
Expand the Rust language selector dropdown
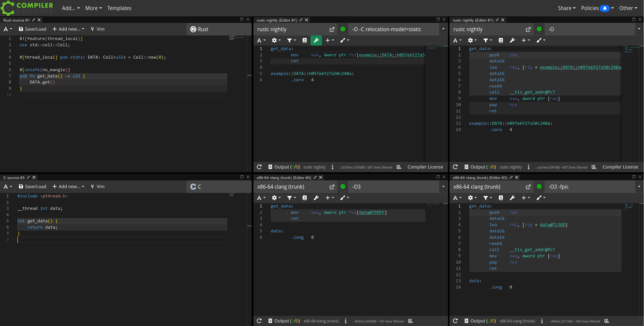(218, 29)
